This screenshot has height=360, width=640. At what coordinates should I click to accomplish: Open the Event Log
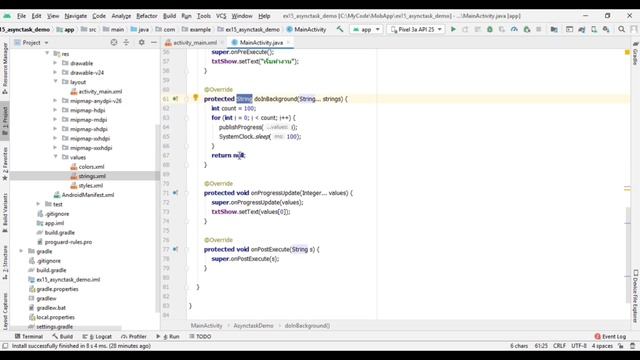pyautogui.click(x=610, y=336)
